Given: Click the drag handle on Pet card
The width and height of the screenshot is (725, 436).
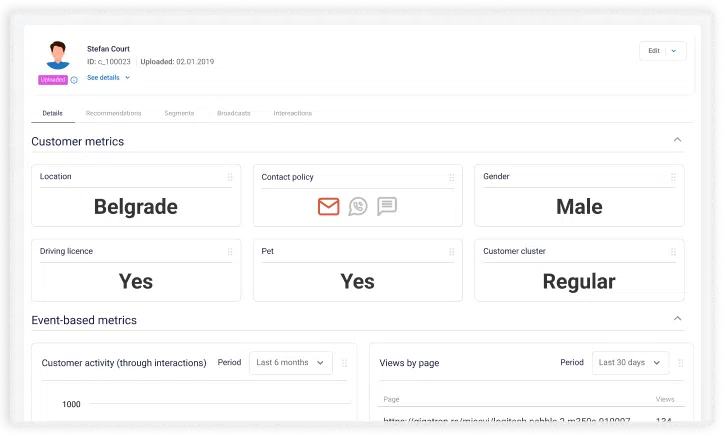Looking at the screenshot, I should point(451,252).
